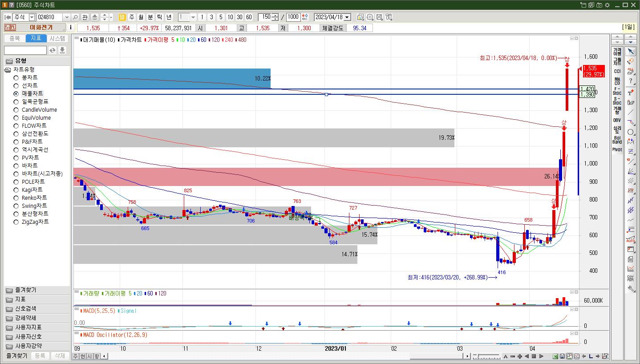The width and height of the screenshot is (640, 364).
Task: Click the magnifier stock search icon
Action: click(x=75, y=17)
